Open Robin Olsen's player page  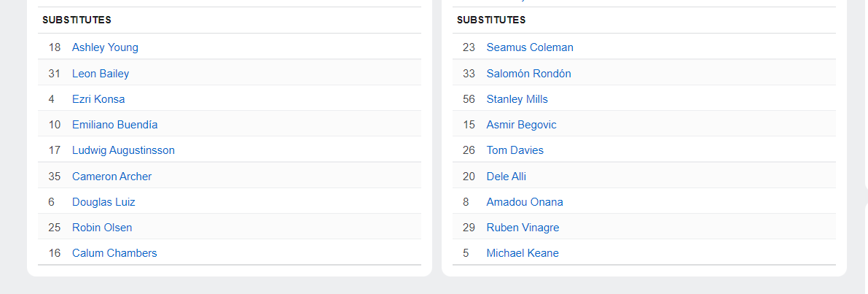102,228
